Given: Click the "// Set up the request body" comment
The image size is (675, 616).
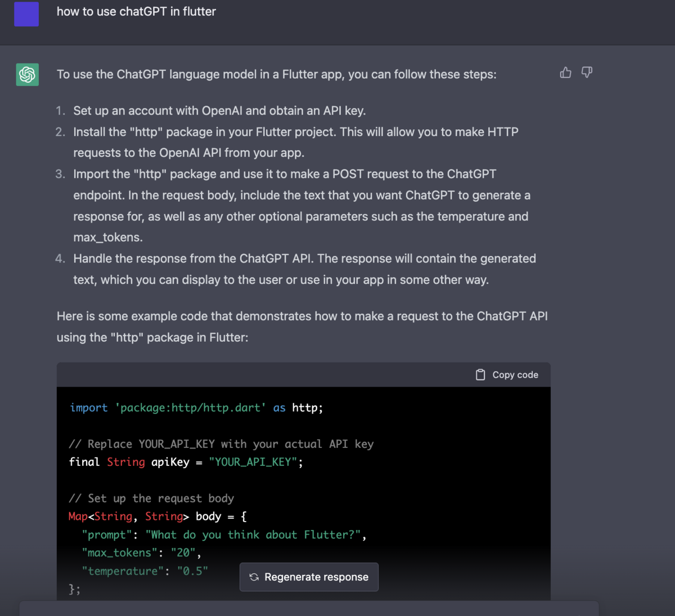Looking at the screenshot, I should (x=151, y=499).
